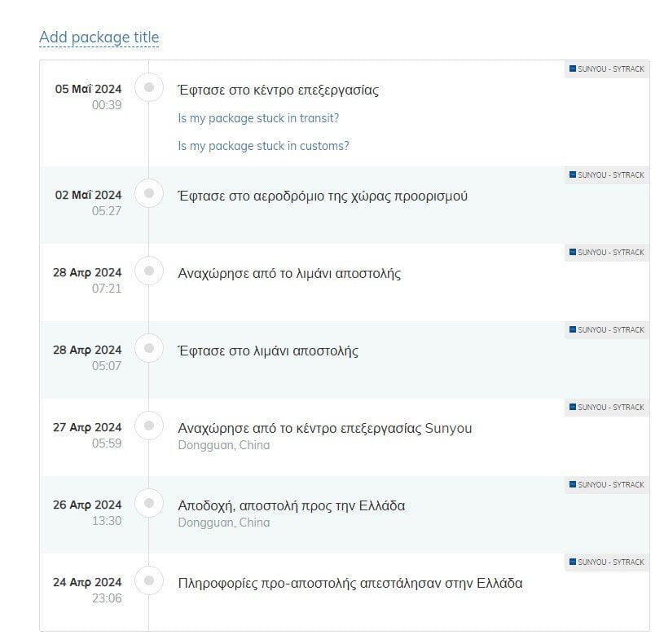Click Sunyou carrier badge on 24 Απρ entry
The width and height of the screenshot is (664, 644).
606,562
